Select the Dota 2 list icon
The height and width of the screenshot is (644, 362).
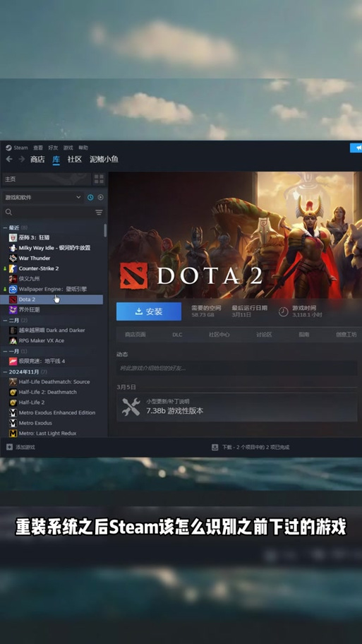pyautogui.click(x=13, y=299)
